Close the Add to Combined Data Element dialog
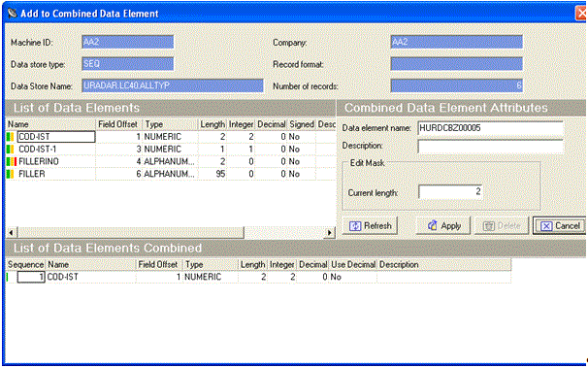588x368 pixels. (581, 14)
